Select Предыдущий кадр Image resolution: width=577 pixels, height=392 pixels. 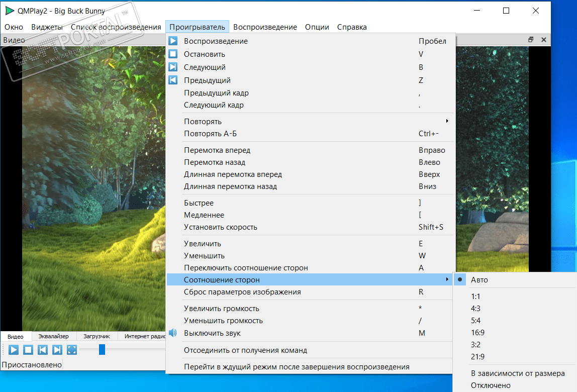point(310,93)
